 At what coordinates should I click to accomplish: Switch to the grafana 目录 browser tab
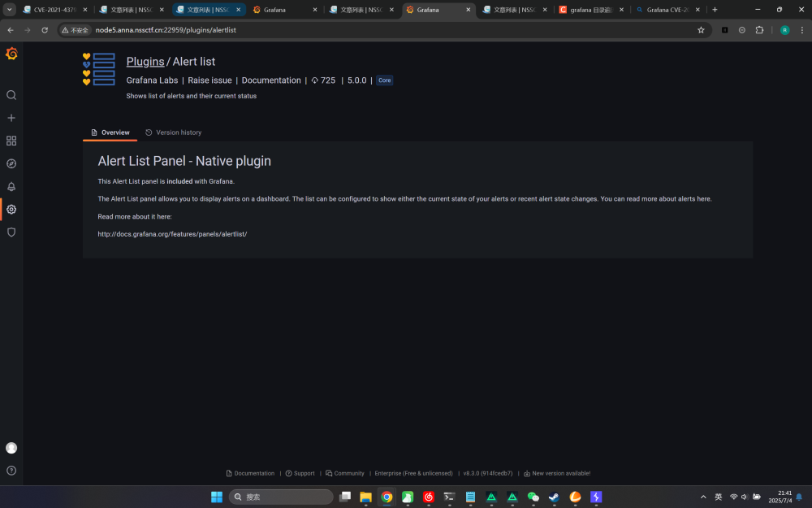pos(591,9)
